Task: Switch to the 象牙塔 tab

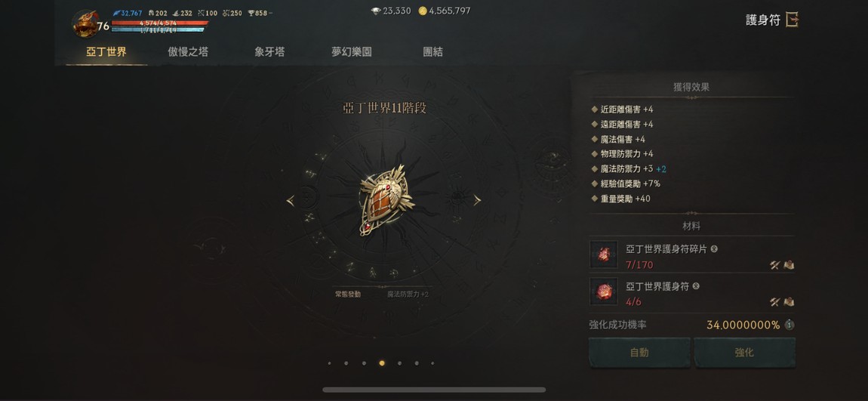Action: pyautogui.click(x=269, y=52)
